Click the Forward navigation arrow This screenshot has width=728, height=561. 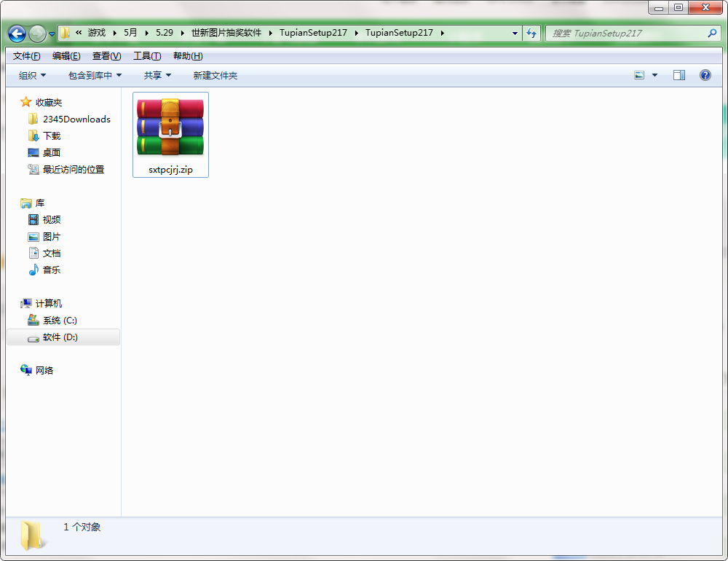(x=37, y=34)
